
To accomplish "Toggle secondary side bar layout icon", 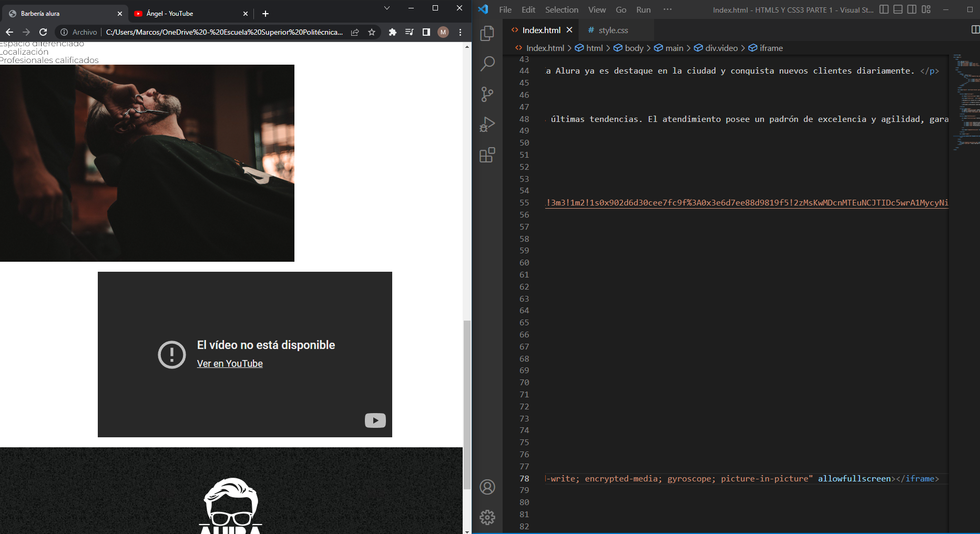I will click(912, 9).
